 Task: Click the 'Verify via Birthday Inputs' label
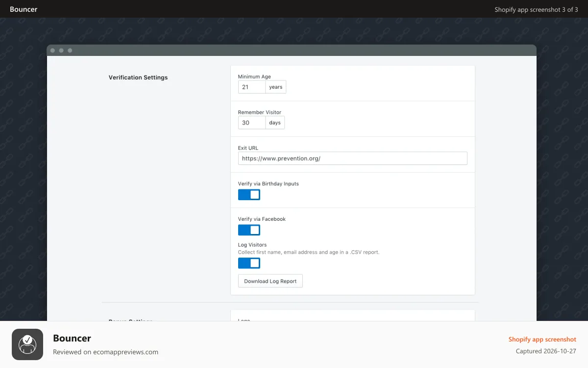point(269,184)
